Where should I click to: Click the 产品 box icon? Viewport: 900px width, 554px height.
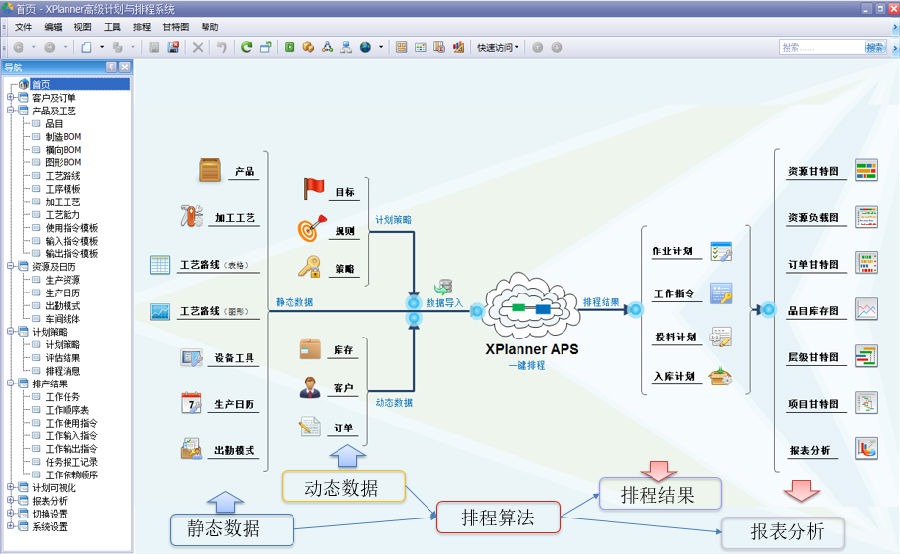[210, 170]
